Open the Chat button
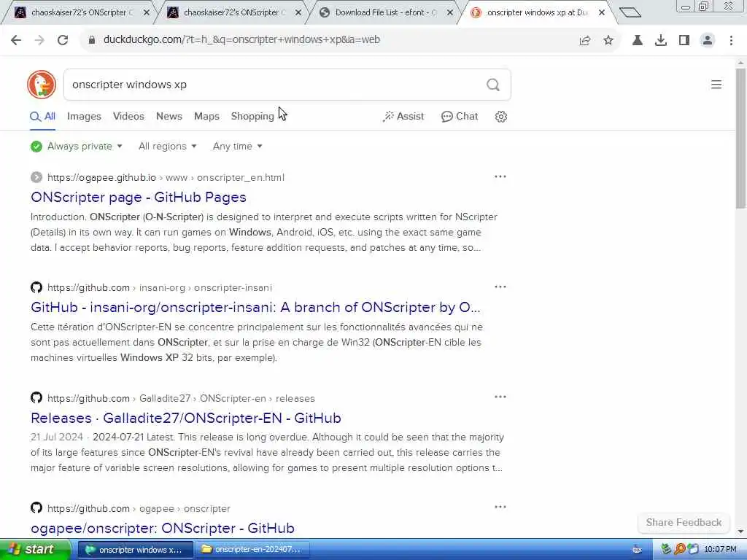Image resolution: width=747 pixels, height=560 pixels. click(x=460, y=116)
